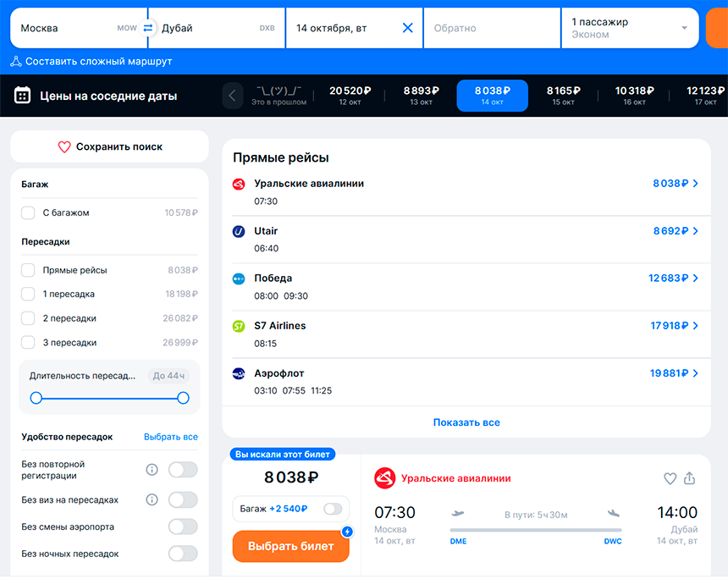Image resolution: width=728 pixels, height=579 pixels.
Task: Swap origin and destination cities icon
Action: [x=148, y=28]
